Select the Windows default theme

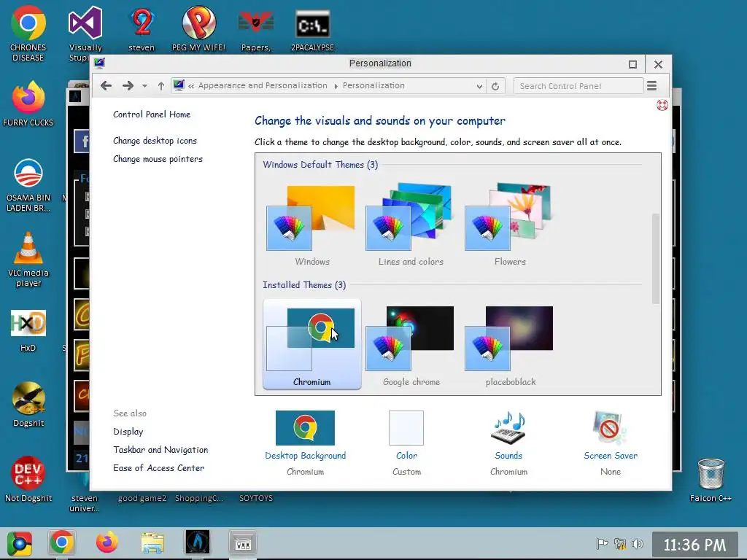(311, 225)
